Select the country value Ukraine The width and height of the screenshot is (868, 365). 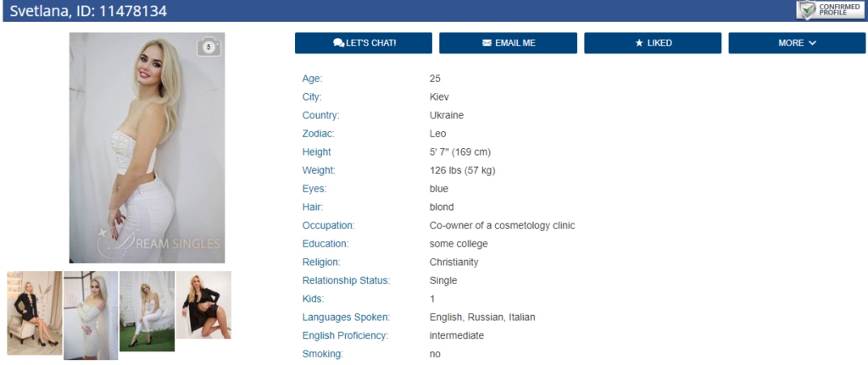[446, 115]
